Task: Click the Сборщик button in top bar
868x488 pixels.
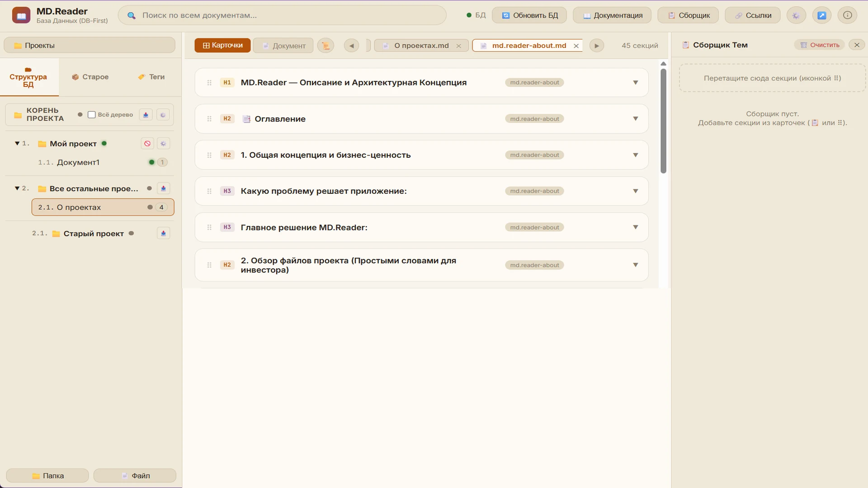Action: tap(689, 15)
